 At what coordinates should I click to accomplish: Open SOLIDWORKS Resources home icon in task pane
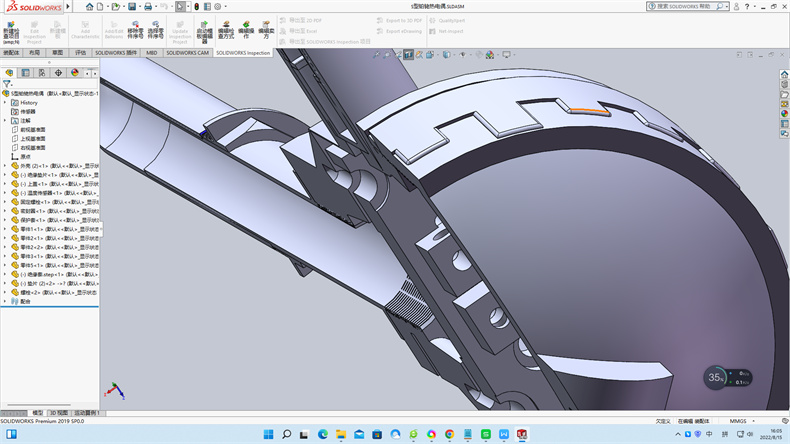tap(783, 73)
